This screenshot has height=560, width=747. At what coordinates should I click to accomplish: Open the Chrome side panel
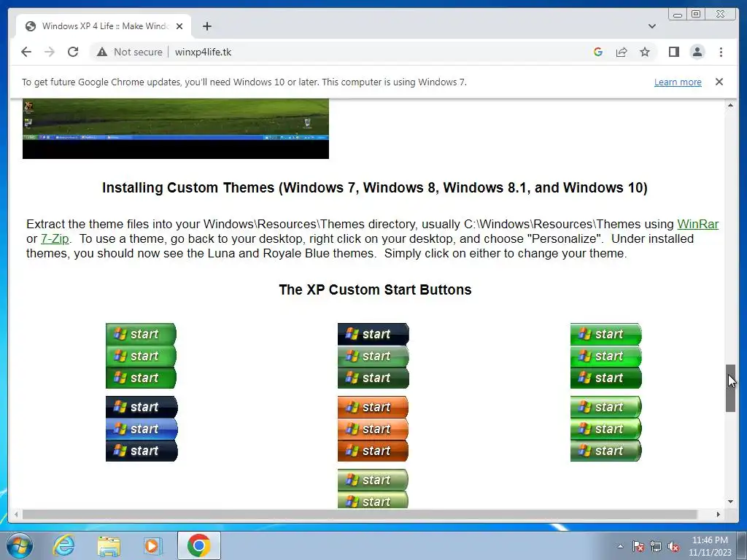click(673, 52)
